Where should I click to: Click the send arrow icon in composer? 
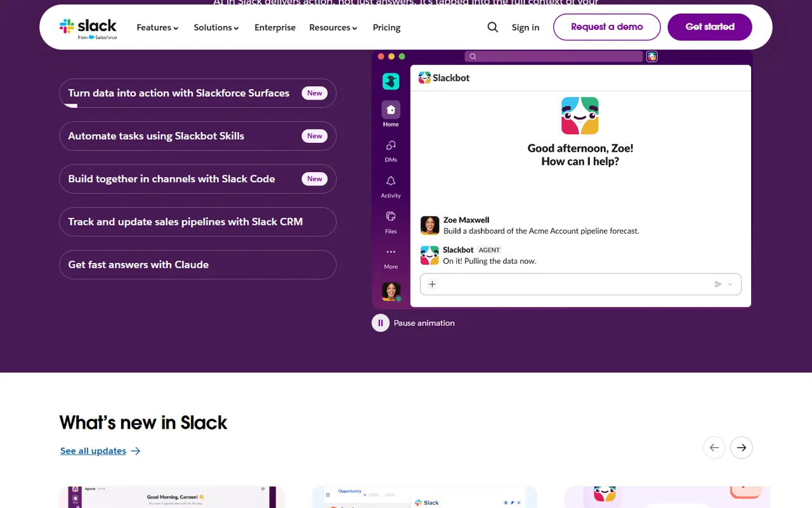click(x=718, y=284)
